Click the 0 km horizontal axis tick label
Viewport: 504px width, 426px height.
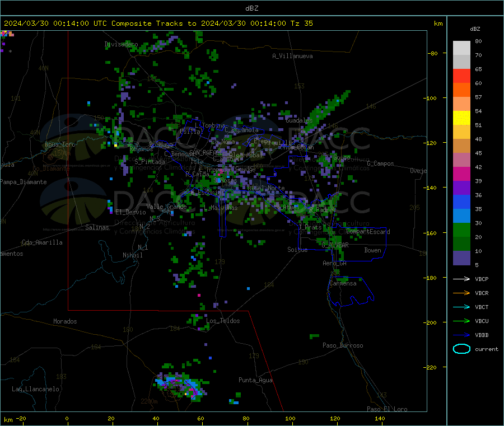click(67, 418)
